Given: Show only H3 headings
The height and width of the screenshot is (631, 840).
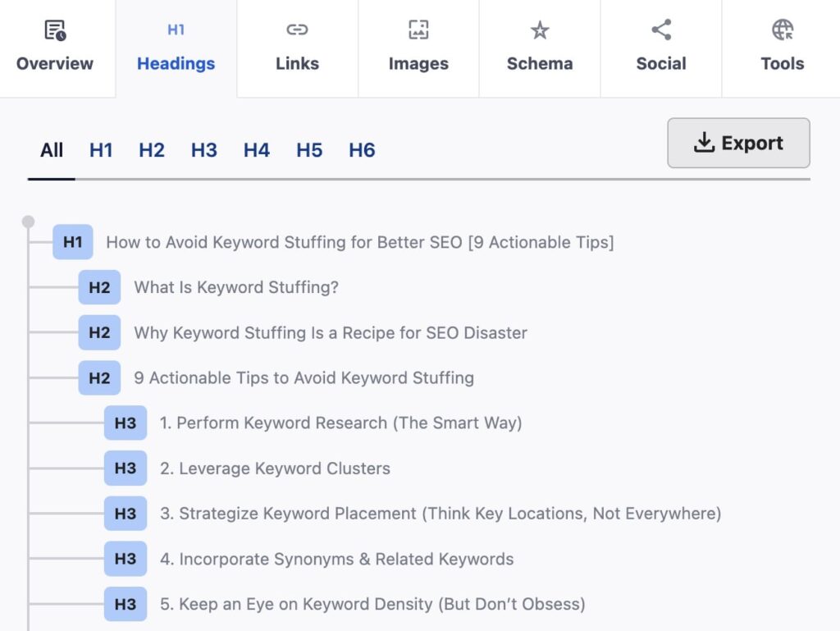Looking at the screenshot, I should click(203, 150).
